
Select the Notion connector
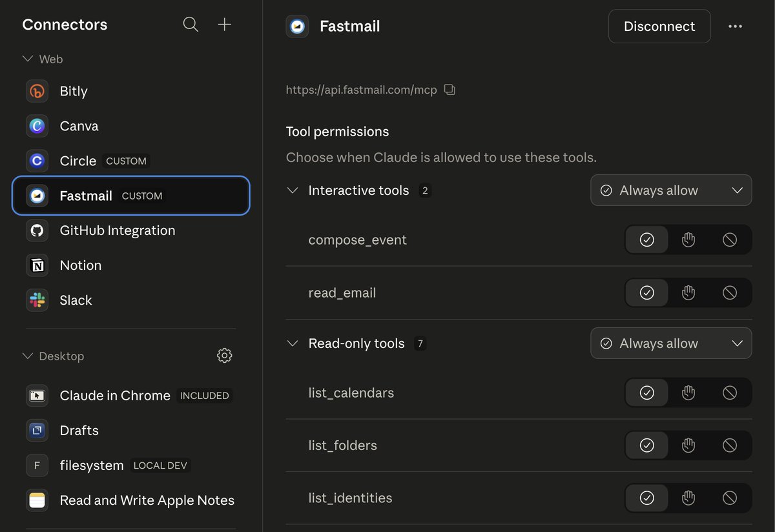pos(131,265)
